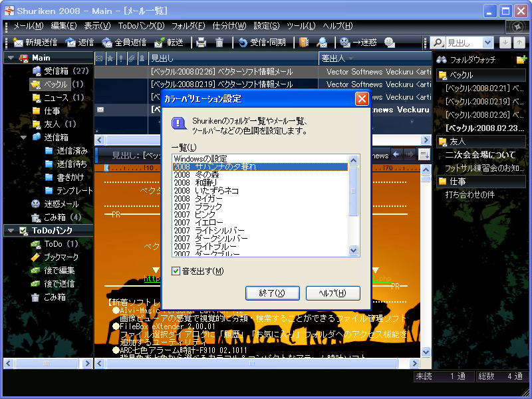The width and height of the screenshot is (532, 399).
Task: Collapse the Main account tree
Action: pos(11,58)
